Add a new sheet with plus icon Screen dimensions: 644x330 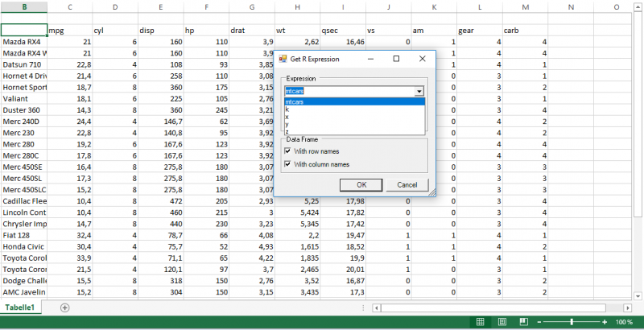pos(64,307)
